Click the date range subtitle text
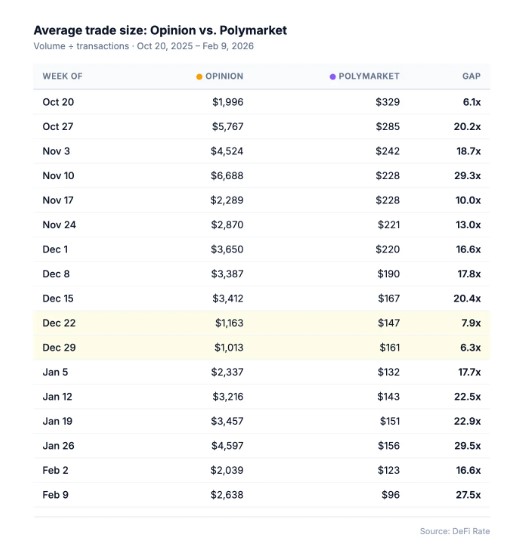The height and width of the screenshot is (549, 515). coord(195,46)
